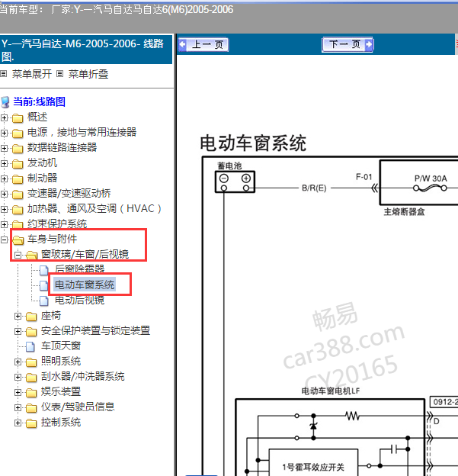Click the 概述 folder icon
Image resolution: width=458 pixels, height=476 pixels.
click(x=18, y=117)
